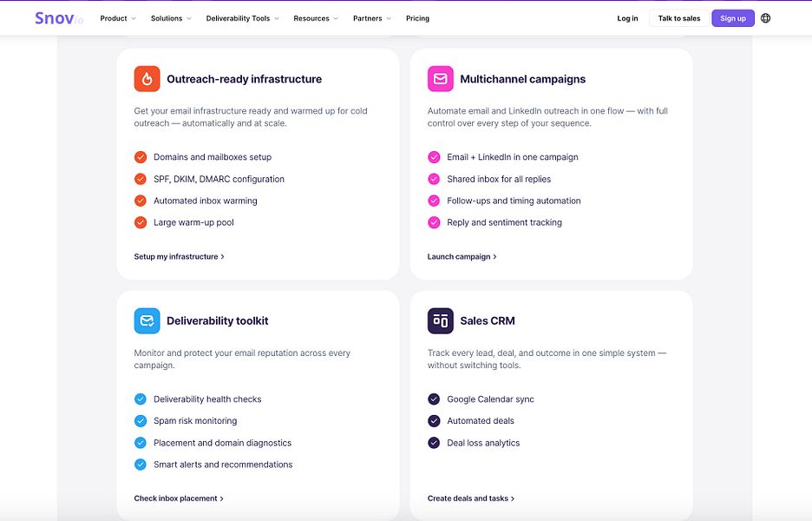The image size is (812, 521).
Task: Follow the Setup my infrastructure link
Action: [180, 257]
